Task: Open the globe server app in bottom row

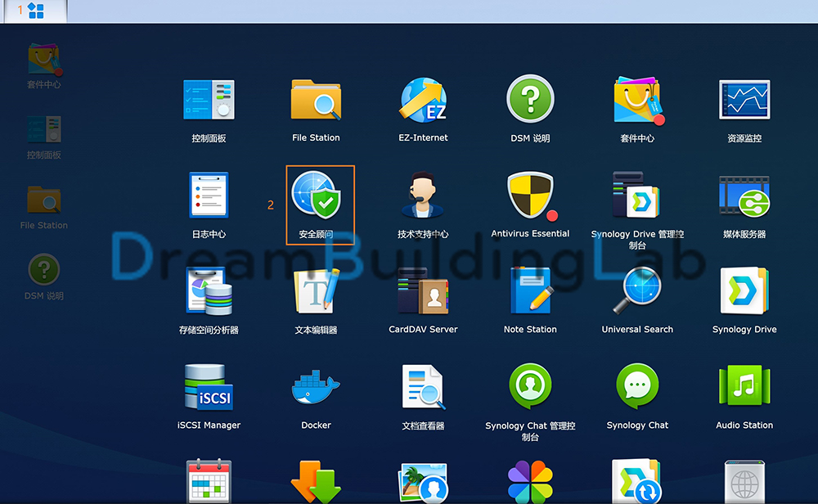Action: click(x=744, y=482)
